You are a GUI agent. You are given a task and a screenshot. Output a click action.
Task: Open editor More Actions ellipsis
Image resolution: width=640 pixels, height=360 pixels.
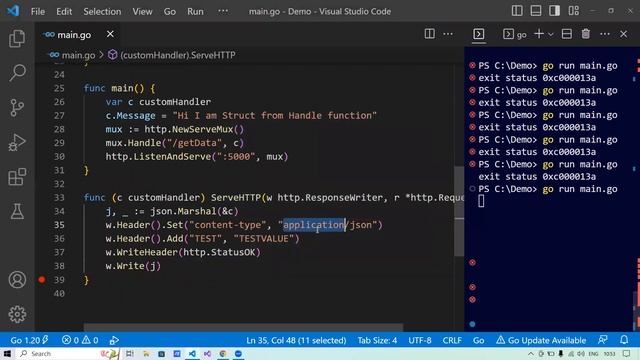coord(448,34)
